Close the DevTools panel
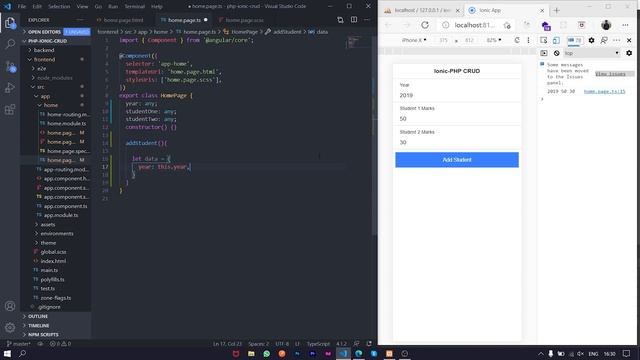 [629, 40]
